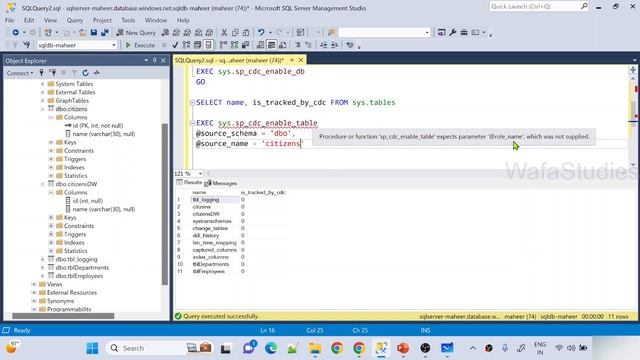The image size is (640, 360).
Task: Open Windows Start menu
Action: coord(92,348)
